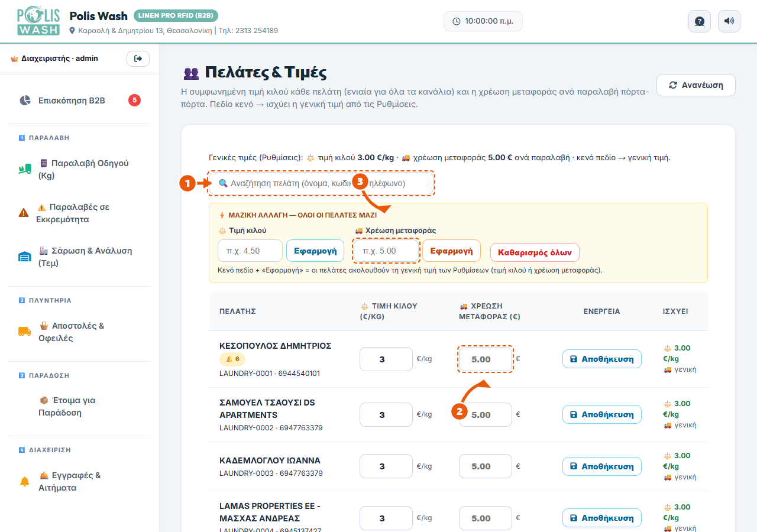The image size is (757, 532).
Task: Edit transport charge for ΚΕΣΟΠΟΥΛΟΣ ΔΗΜΗΤΡΙΟΣ
Action: pos(486,359)
